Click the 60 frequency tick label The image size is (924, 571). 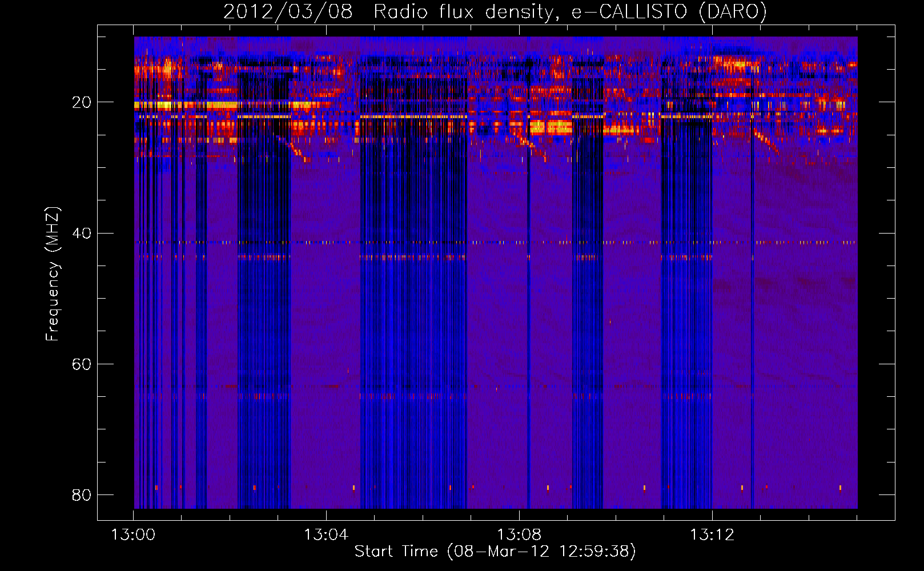coord(82,364)
